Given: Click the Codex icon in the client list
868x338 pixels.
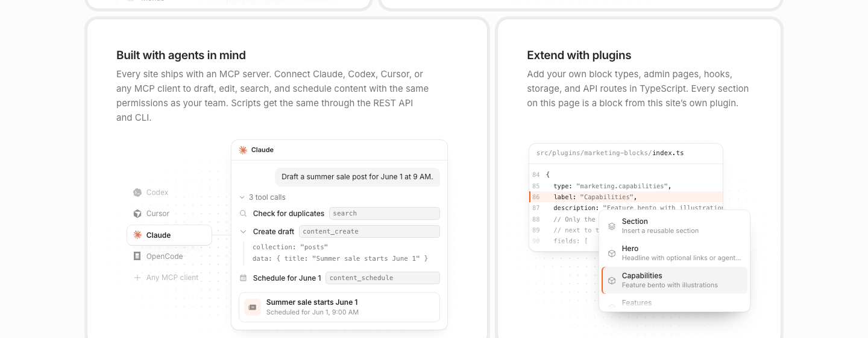Looking at the screenshot, I should point(137,193).
